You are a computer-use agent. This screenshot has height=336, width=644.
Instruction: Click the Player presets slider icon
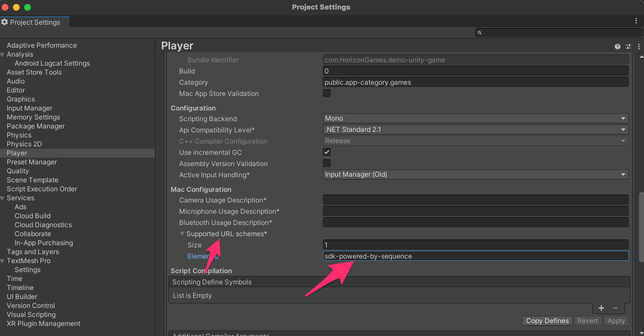click(x=628, y=47)
